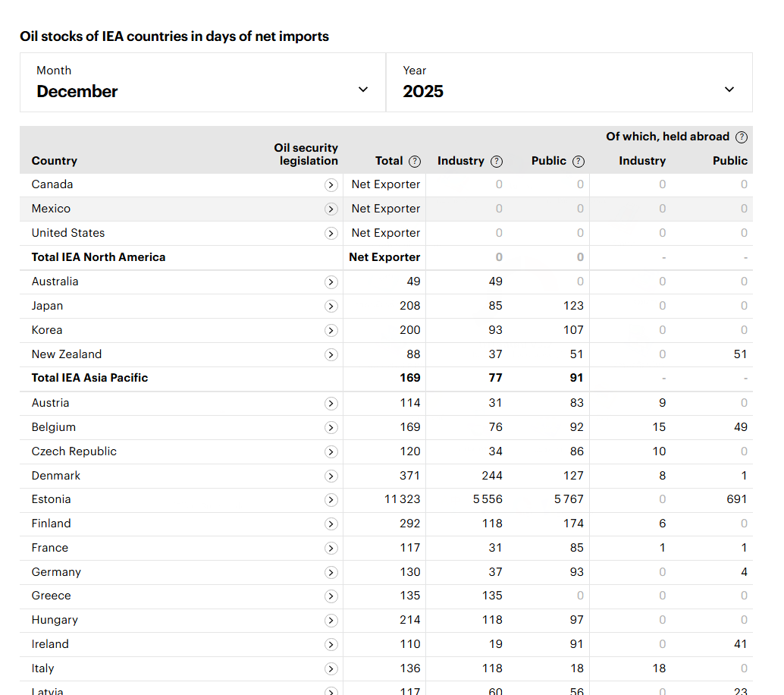Open Italy's oil security legislation arrow
This screenshot has width=784, height=695.
pyautogui.click(x=331, y=669)
